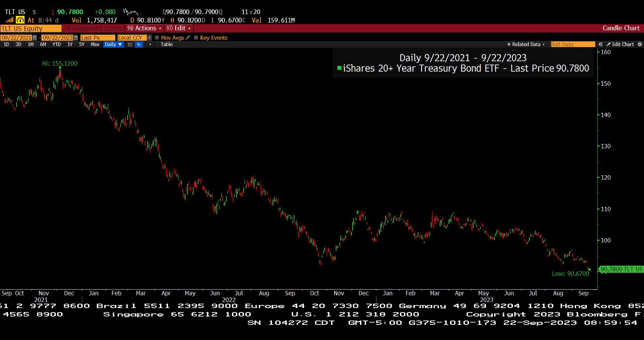This screenshot has height=340, width=644.
Task: Click the red down-arrow price tick indicator
Action: (x=53, y=12)
